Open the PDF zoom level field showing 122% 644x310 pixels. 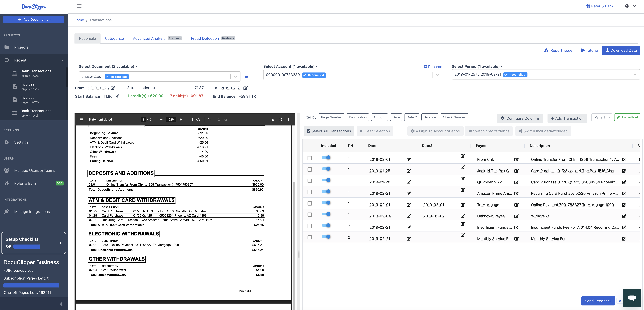pyautogui.click(x=171, y=119)
